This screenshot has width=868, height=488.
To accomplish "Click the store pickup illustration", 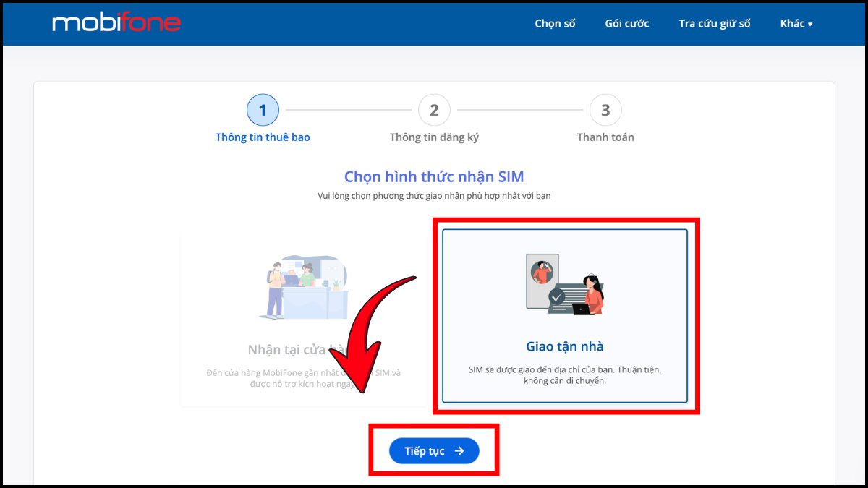I will [304, 287].
